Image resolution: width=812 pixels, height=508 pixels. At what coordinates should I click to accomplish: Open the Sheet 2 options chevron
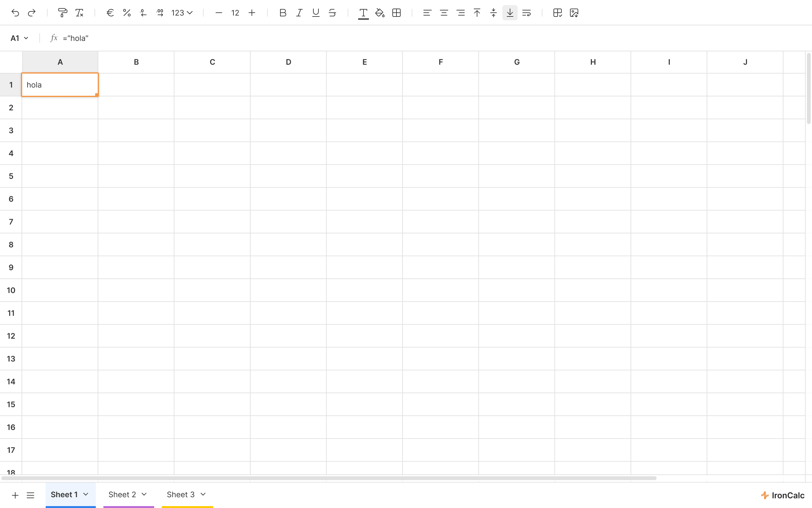click(x=145, y=494)
